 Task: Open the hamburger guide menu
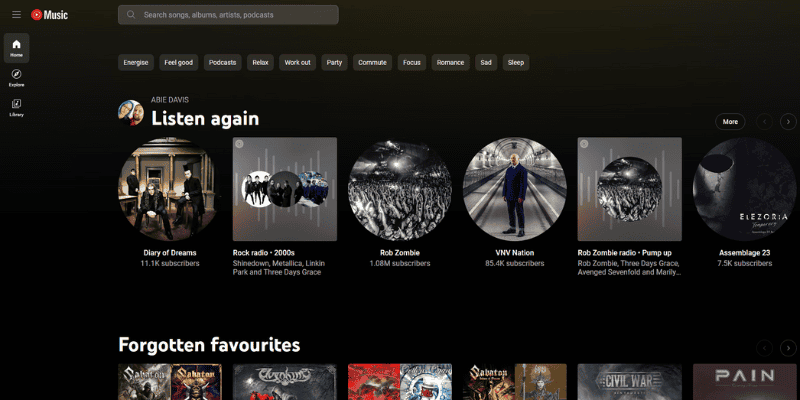pos(16,15)
